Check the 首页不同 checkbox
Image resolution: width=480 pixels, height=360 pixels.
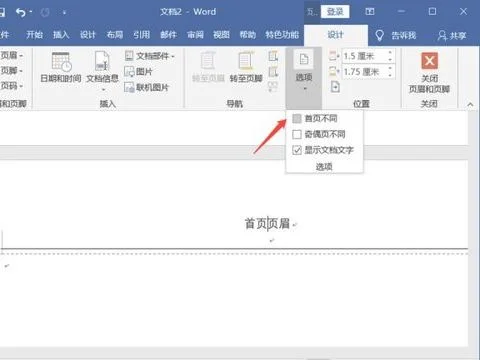point(297,118)
